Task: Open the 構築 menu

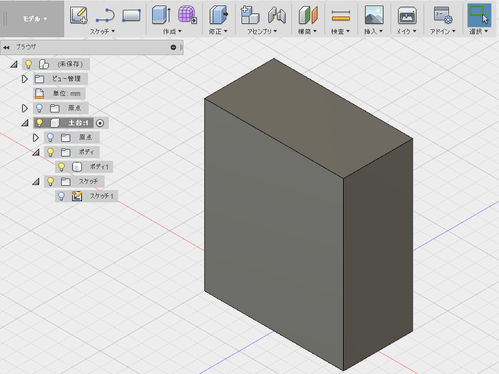Action: tap(307, 31)
